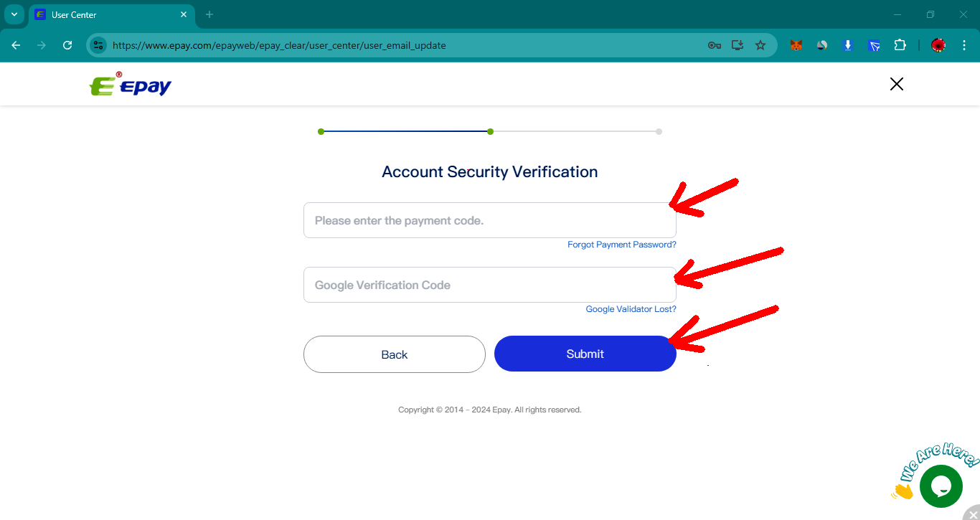This screenshot has width=980, height=520.
Task: Click the Submit button
Action: (585, 354)
